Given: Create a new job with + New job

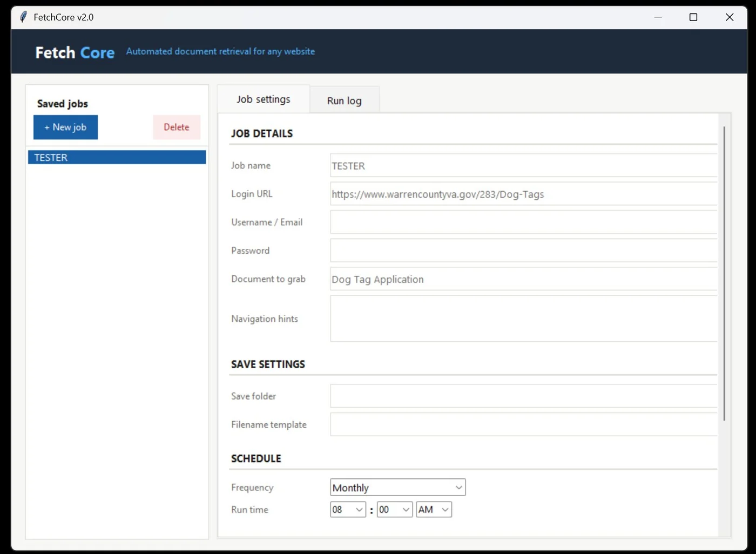Looking at the screenshot, I should click(x=65, y=127).
